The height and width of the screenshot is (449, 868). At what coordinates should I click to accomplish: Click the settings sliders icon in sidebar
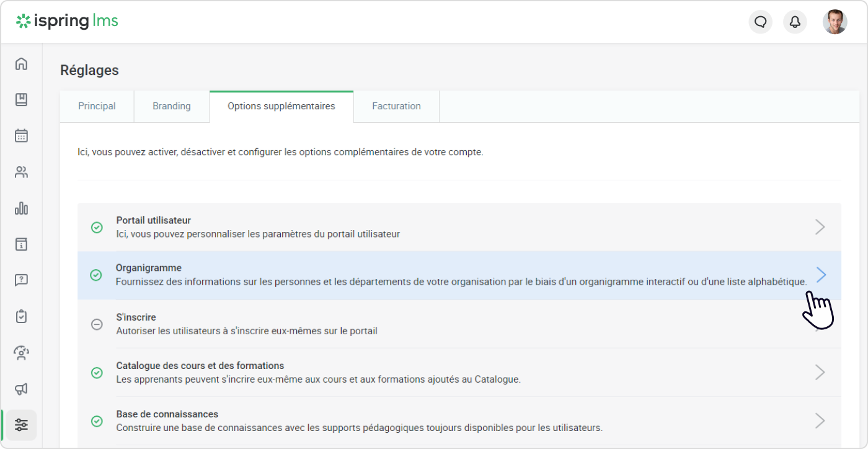click(21, 425)
